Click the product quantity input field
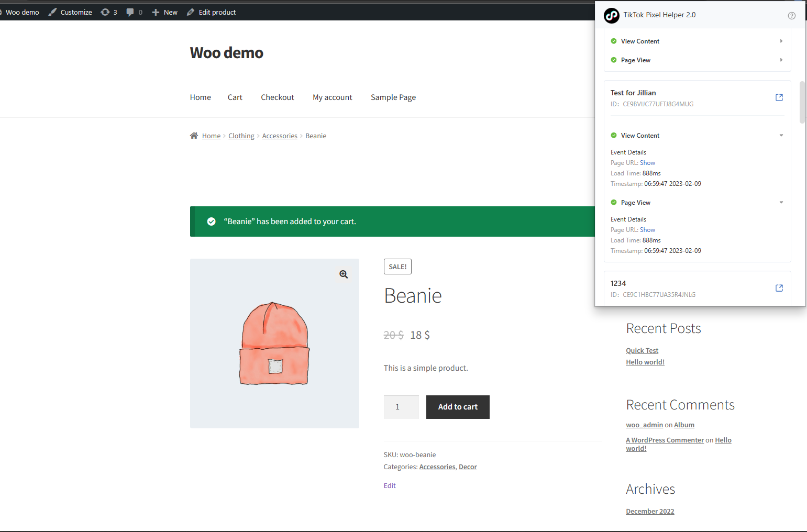The width and height of the screenshot is (807, 532). (x=401, y=407)
